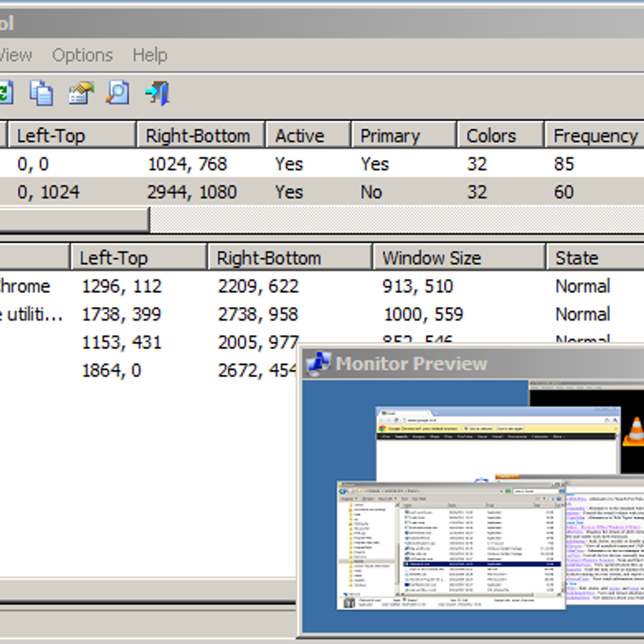The height and width of the screenshot is (644, 644).
Task: Click the 1296, 112 Left-Top cell
Action: (121, 286)
